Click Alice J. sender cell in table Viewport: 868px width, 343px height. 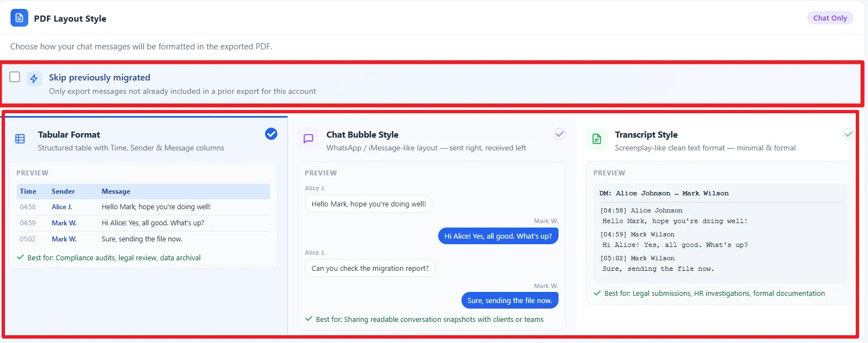pos(62,207)
